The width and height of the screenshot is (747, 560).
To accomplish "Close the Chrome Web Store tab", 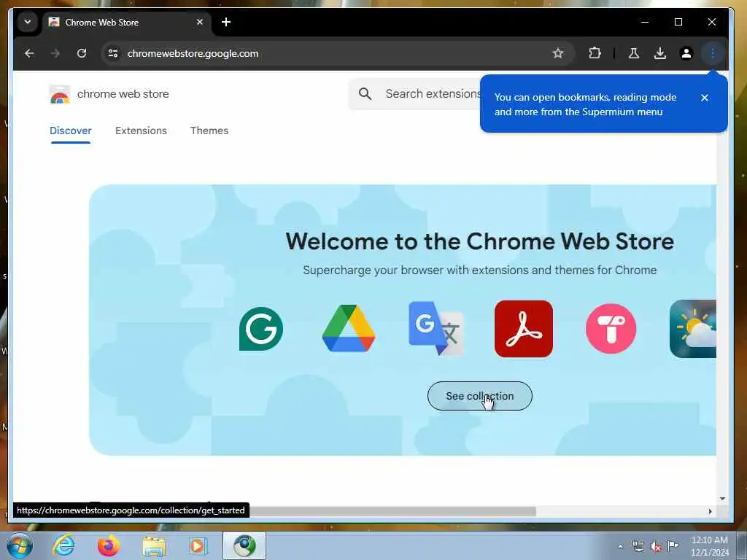I will [x=200, y=22].
